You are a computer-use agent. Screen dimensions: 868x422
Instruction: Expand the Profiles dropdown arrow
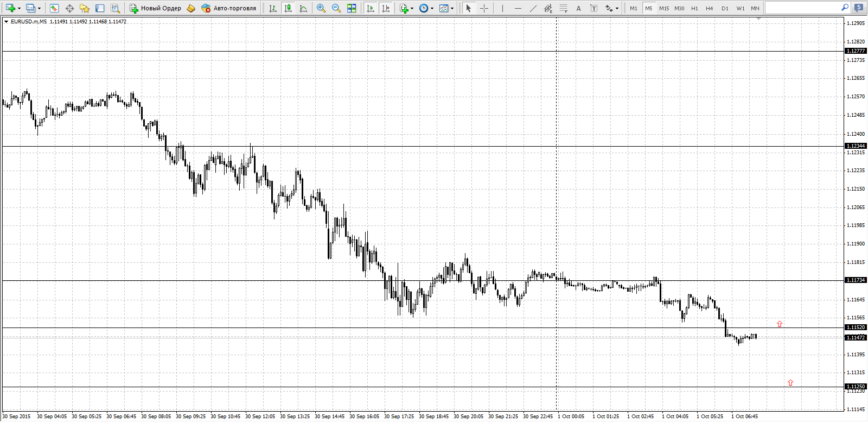click(x=39, y=8)
